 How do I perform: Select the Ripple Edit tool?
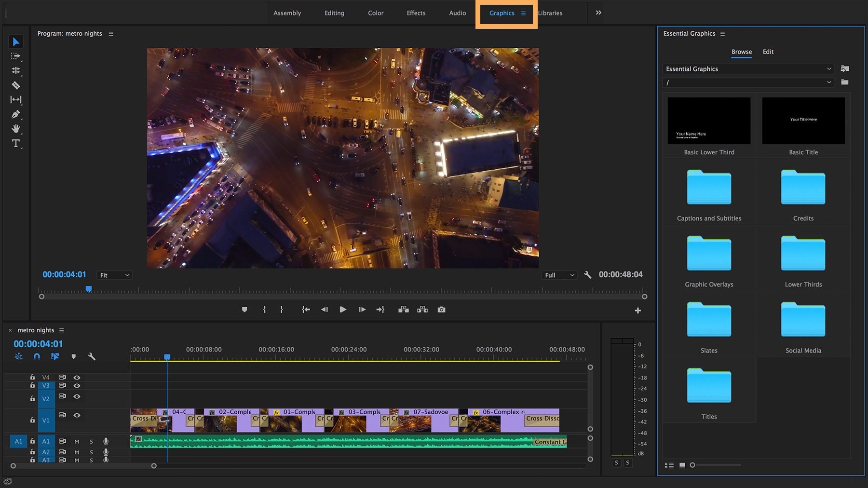(16, 71)
